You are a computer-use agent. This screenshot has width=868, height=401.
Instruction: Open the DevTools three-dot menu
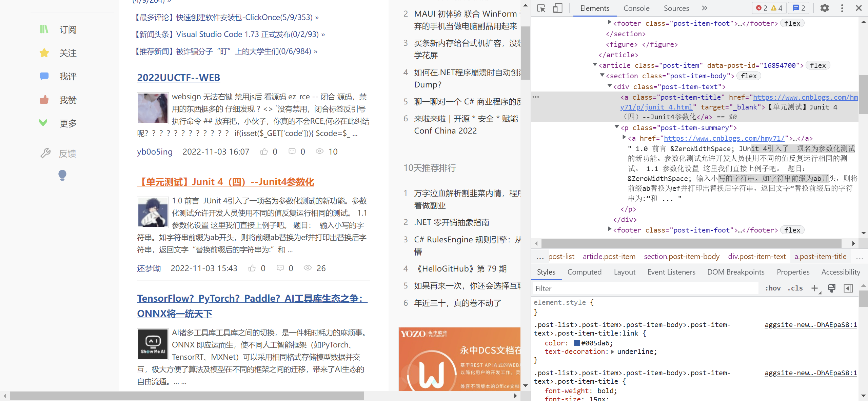tap(842, 8)
